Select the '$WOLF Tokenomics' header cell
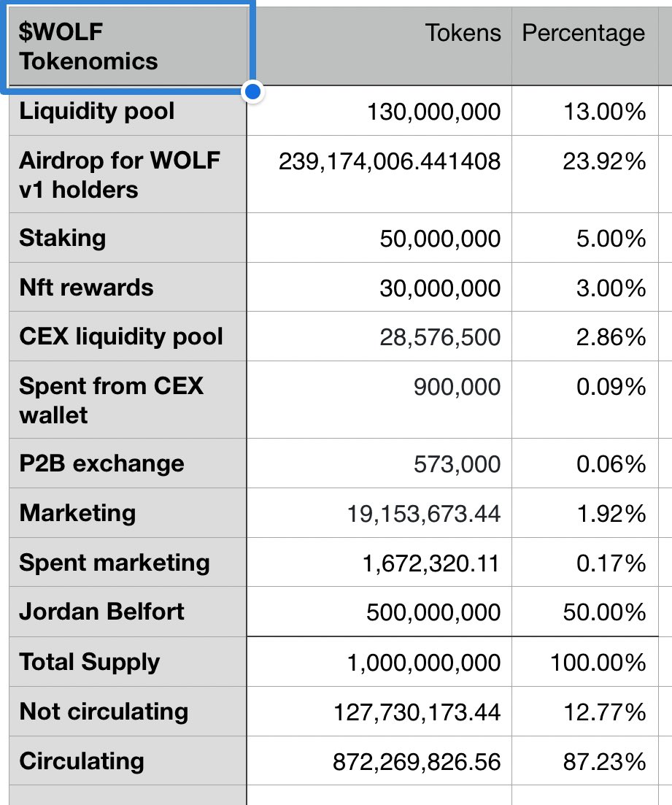Screen dimensions: 672x805 pos(128,47)
